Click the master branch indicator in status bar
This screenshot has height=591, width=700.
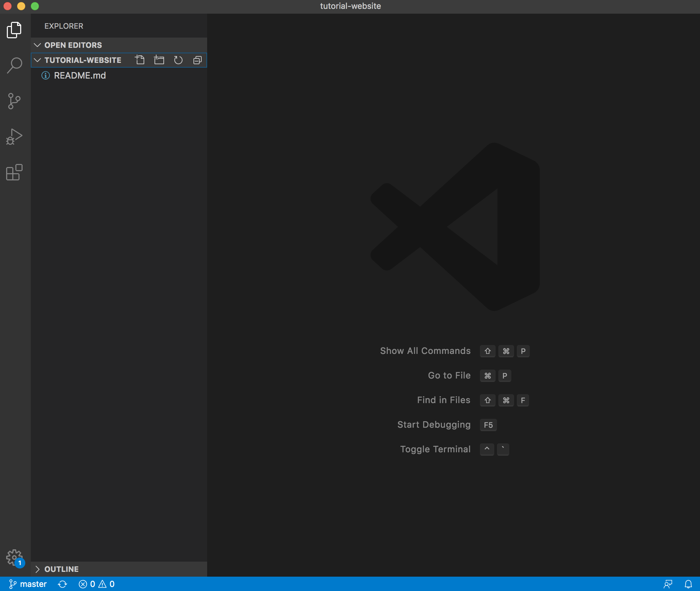[28, 584]
